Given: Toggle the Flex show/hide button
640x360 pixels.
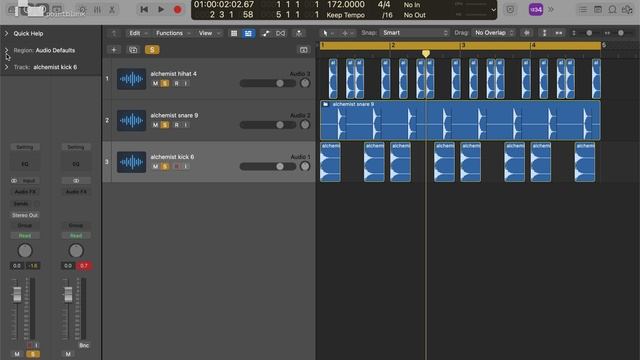Looking at the screenshot, I should 280,33.
